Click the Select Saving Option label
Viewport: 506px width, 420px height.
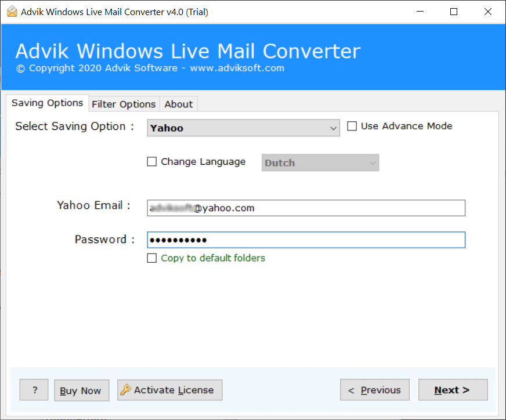(x=74, y=126)
